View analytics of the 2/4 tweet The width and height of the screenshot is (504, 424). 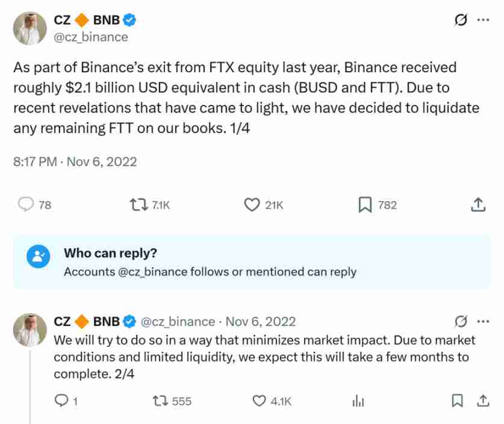(358, 401)
